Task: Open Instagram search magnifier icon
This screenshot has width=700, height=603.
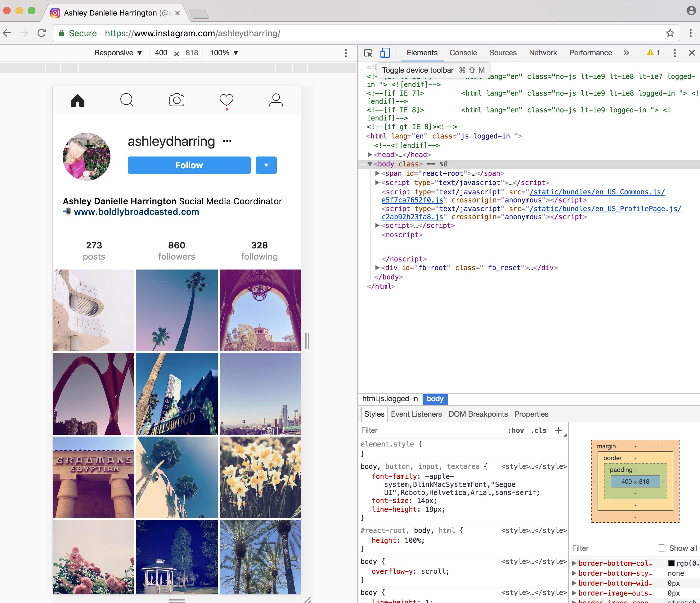Action: coord(127,100)
